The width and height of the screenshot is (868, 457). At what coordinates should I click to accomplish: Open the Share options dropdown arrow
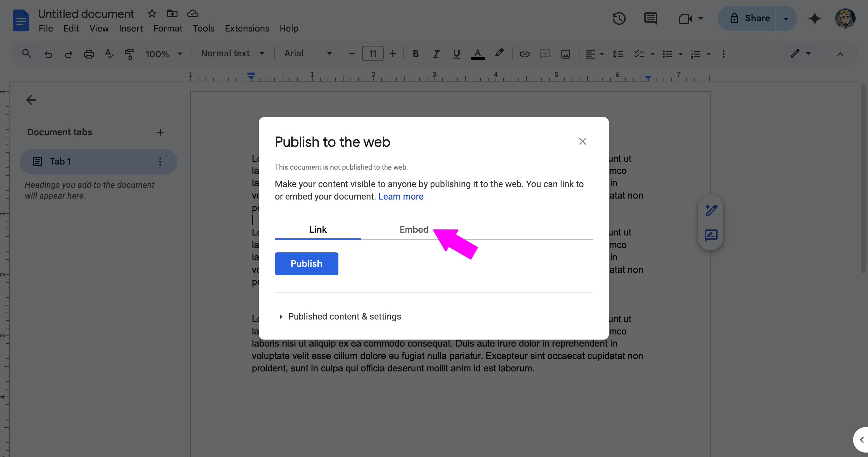pos(786,18)
